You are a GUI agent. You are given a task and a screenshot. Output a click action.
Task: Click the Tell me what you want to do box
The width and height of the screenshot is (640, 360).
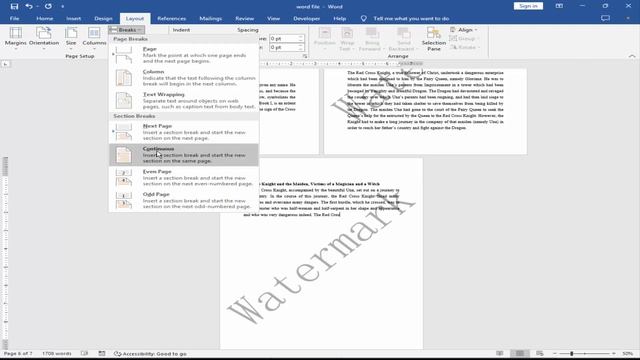pos(411,18)
